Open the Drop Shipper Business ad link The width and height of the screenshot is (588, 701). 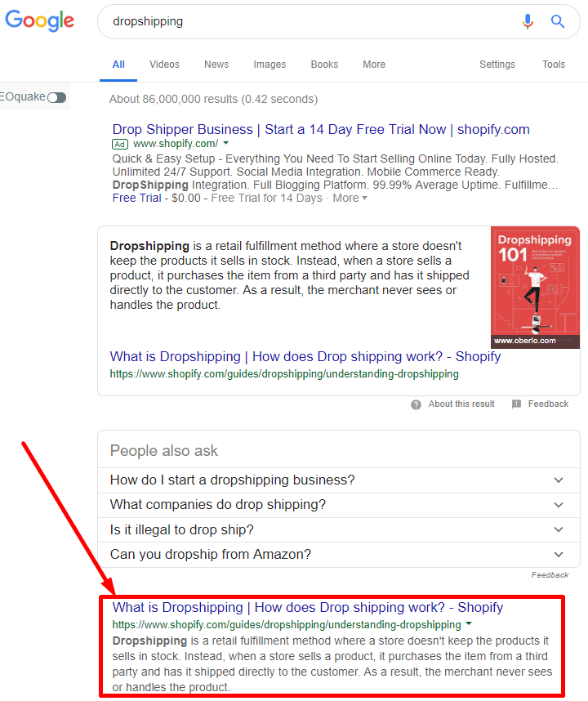tap(321, 129)
